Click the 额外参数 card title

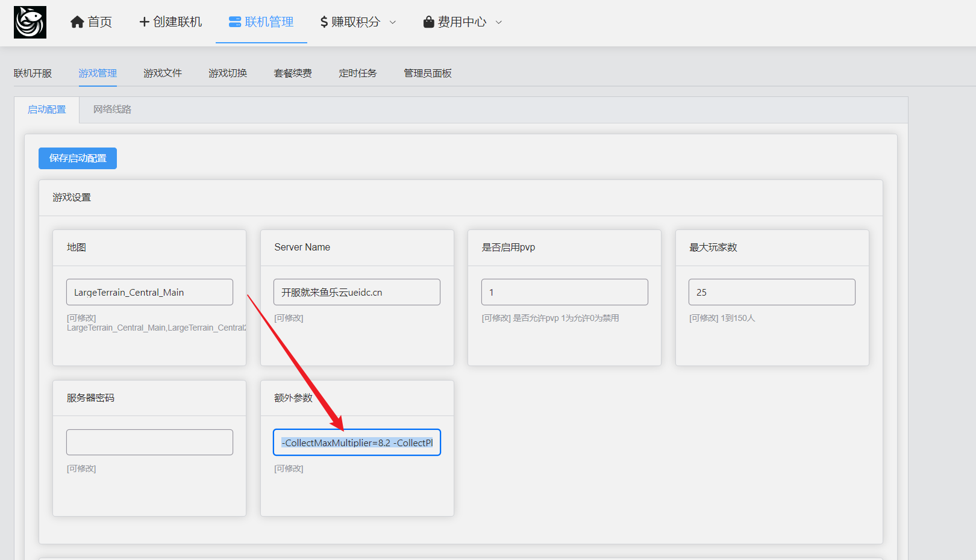(x=293, y=398)
